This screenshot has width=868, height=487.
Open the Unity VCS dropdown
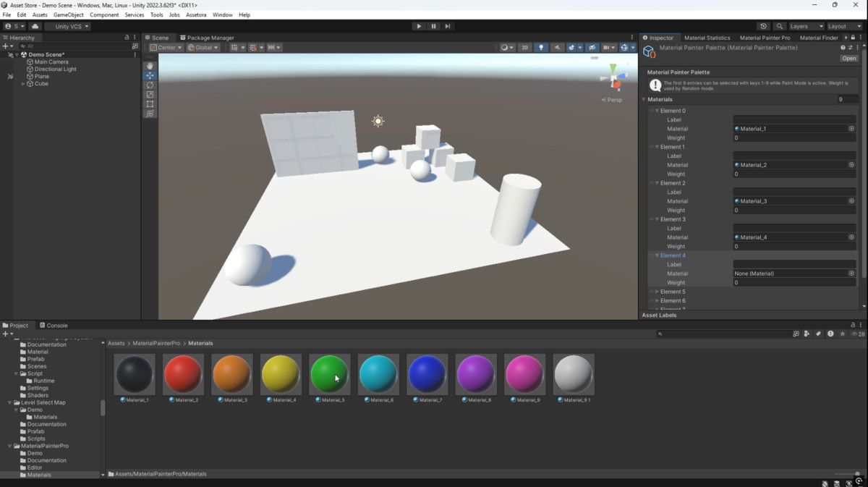(x=67, y=26)
